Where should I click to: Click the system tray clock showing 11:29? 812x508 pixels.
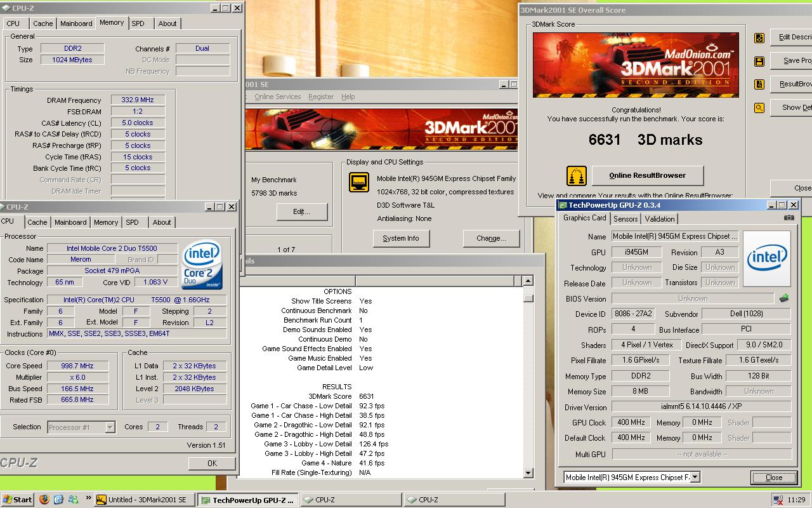point(796,500)
